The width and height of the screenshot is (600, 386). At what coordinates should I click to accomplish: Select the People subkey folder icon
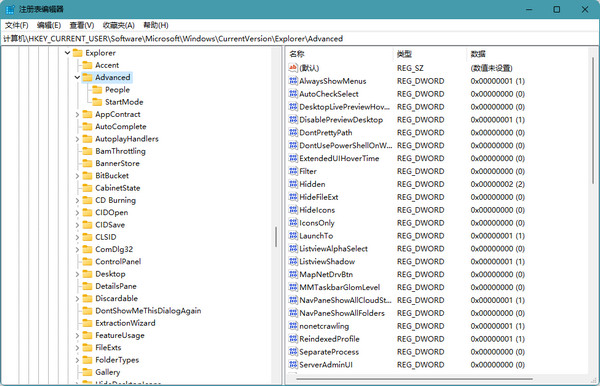[97, 90]
